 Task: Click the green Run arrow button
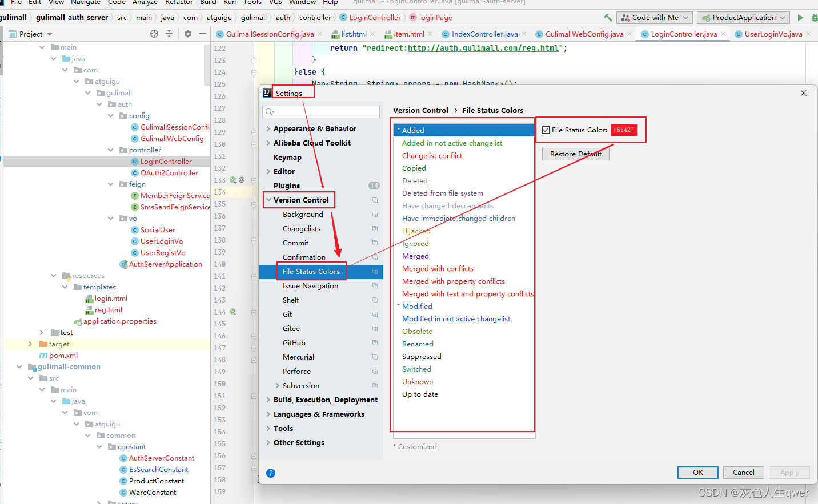pos(800,18)
